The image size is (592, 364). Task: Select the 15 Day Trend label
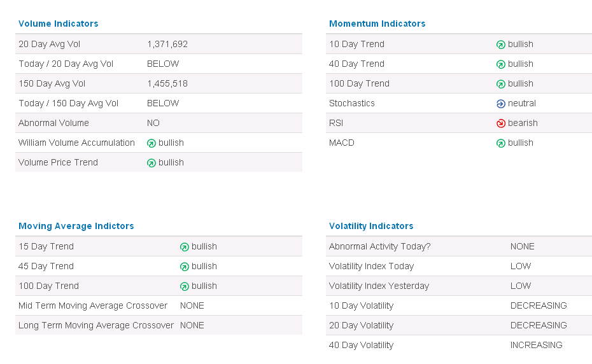pos(46,246)
